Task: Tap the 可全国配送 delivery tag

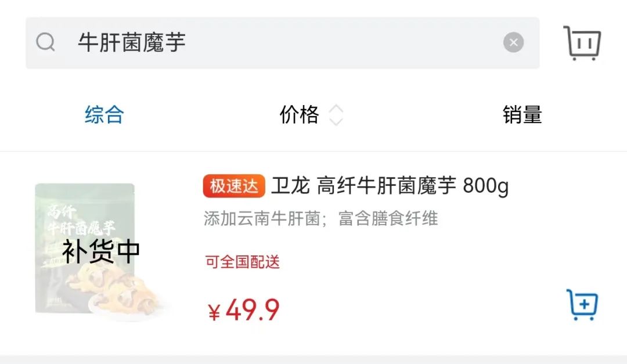Action: 242,262
